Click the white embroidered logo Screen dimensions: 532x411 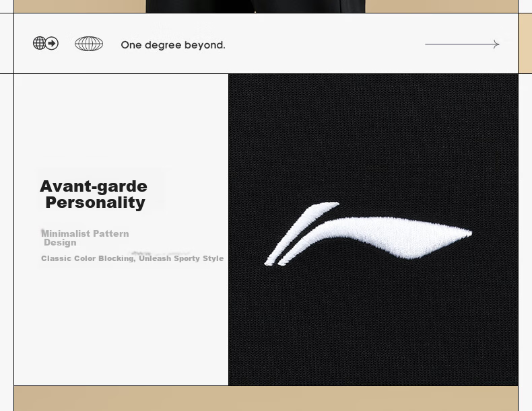click(x=368, y=234)
